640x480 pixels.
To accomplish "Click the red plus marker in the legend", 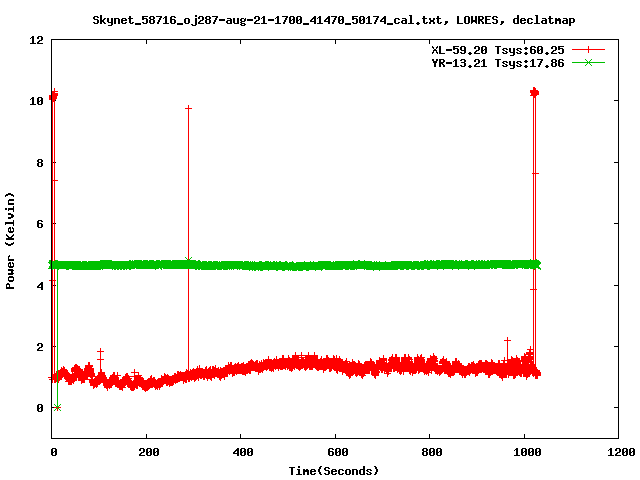I will click(588, 50).
